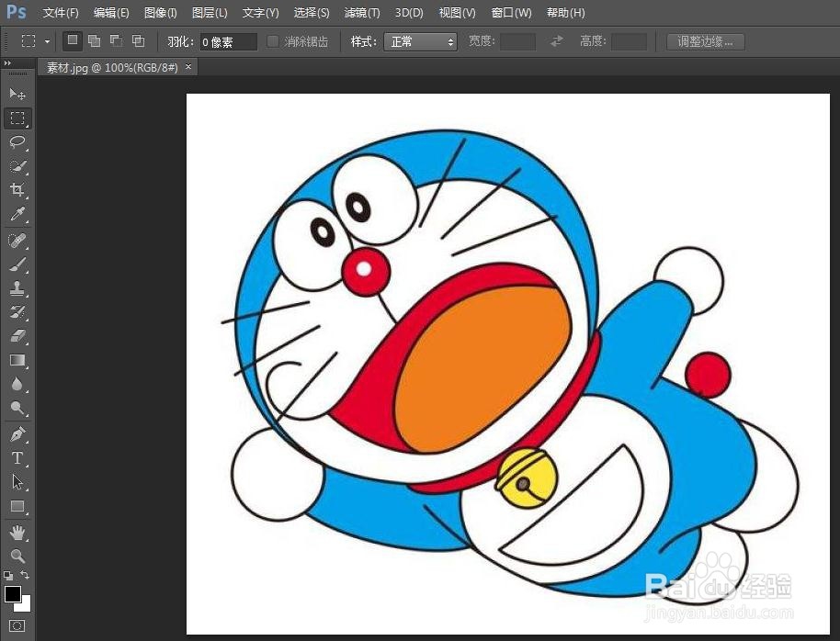840x641 pixels.
Task: Close the 素材.jpg document tab
Action: (x=188, y=66)
